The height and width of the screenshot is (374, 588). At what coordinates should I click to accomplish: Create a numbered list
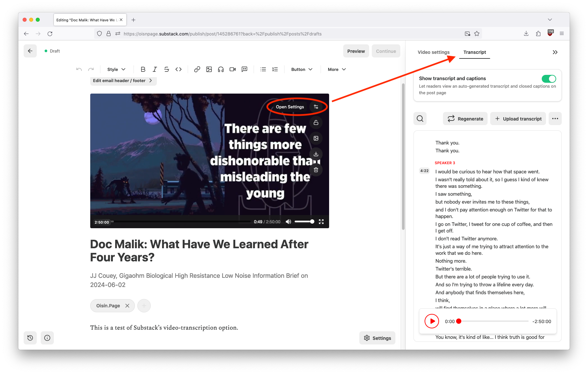[275, 69]
